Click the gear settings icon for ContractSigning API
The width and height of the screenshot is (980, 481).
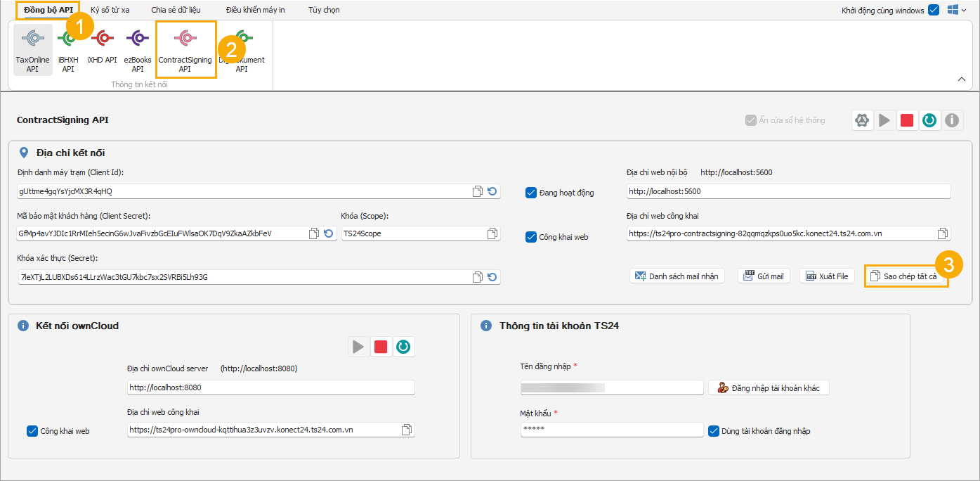pyautogui.click(x=861, y=120)
